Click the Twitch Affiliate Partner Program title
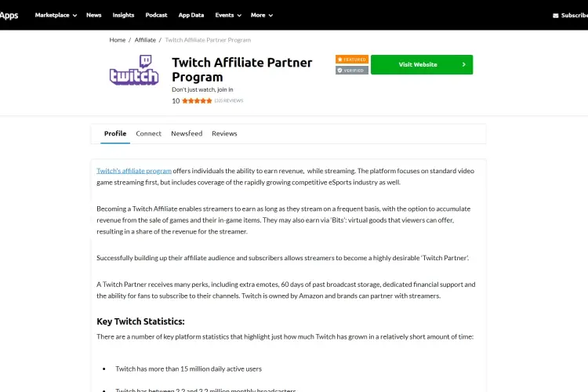This screenshot has width=588, height=392. tap(242, 70)
